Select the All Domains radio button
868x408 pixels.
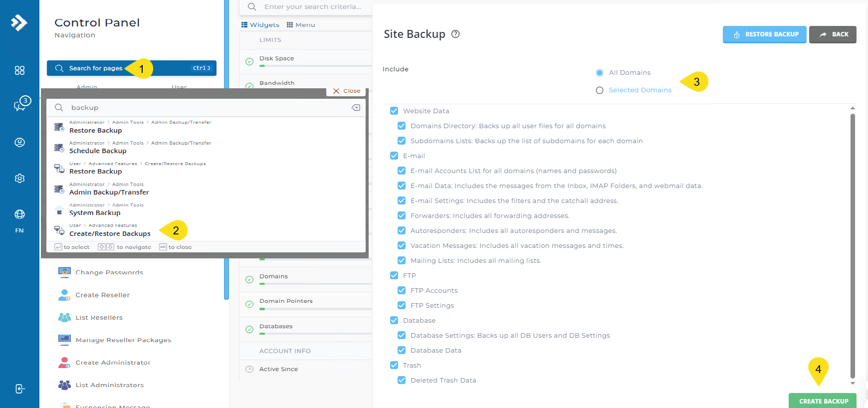pos(600,73)
